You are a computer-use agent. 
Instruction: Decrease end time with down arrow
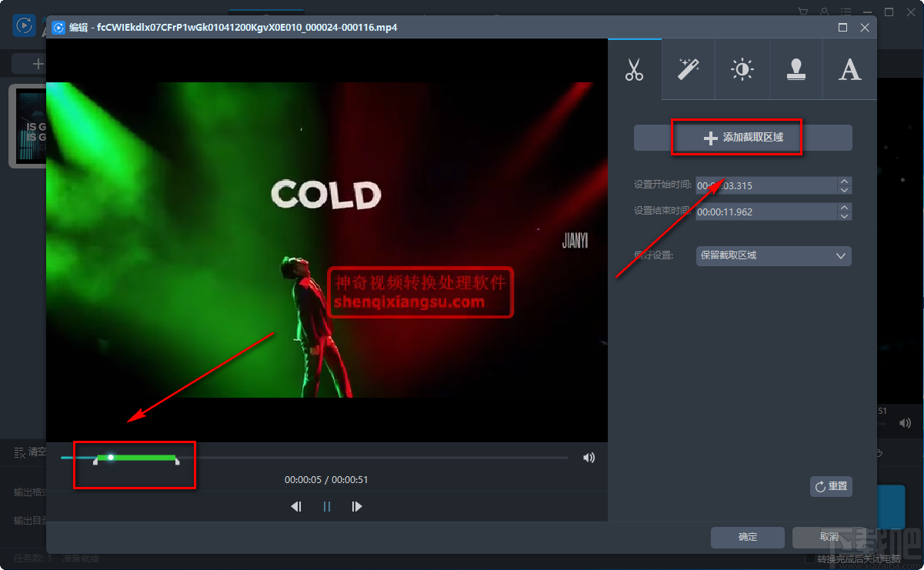click(x=845, y=216)
